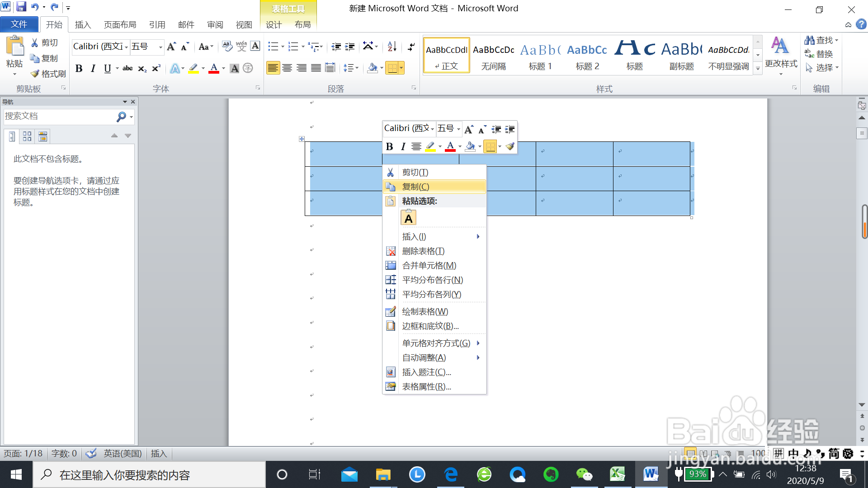The height and width of the screenshot is (488, 868).
Task: Click the ribbon text highlight color swatch
Action: tap(193, 68)
